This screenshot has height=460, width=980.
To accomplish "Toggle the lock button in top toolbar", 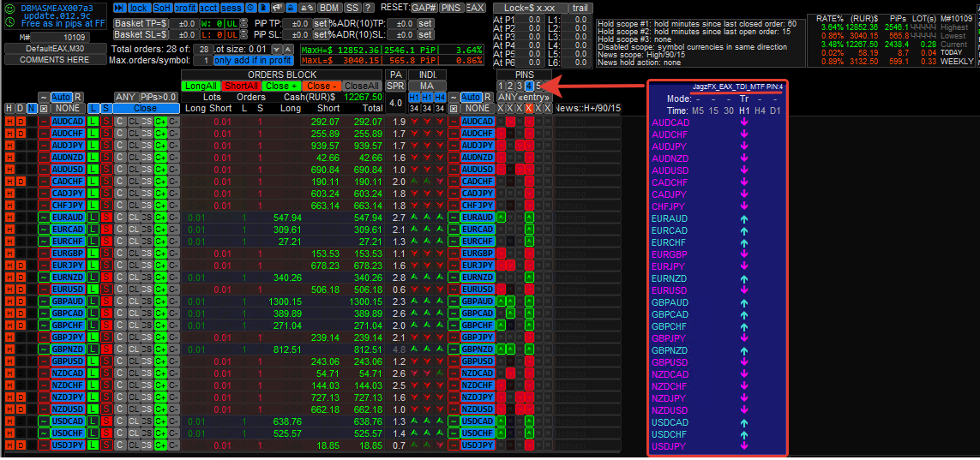I will click(x=138, y=8).
